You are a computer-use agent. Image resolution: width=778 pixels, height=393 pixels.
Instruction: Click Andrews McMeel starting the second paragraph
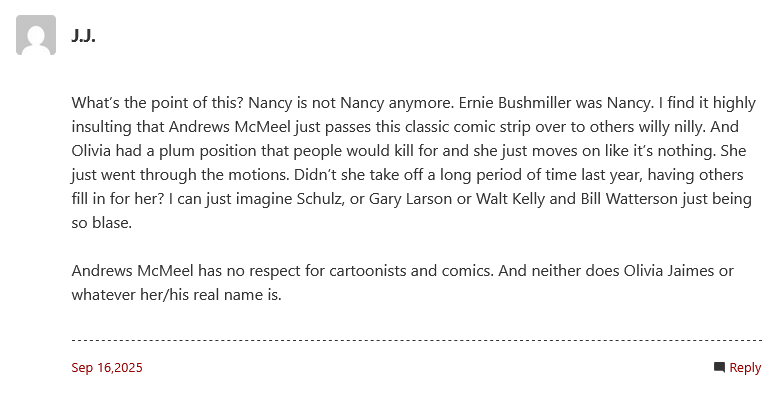tap(132, 271)
